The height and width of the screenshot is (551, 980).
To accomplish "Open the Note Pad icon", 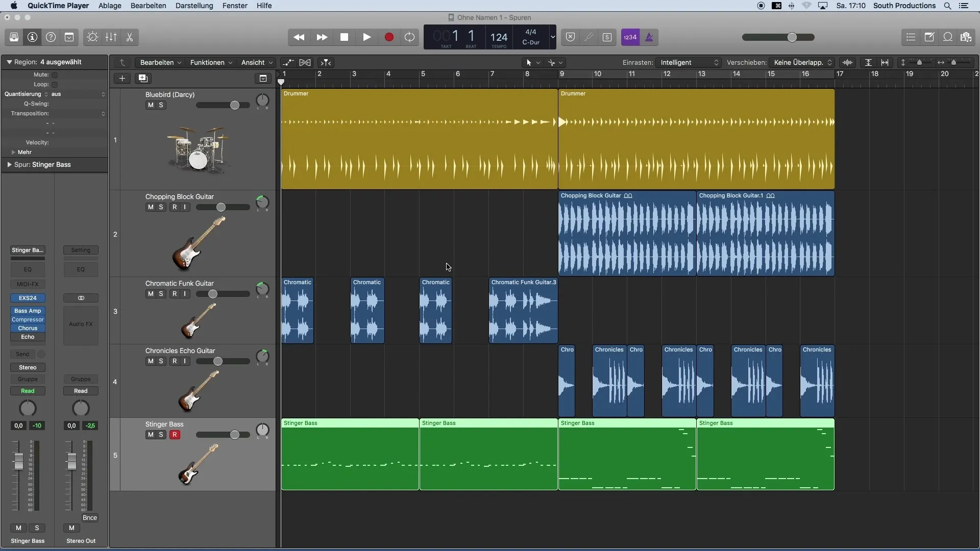I will click(x=929, y=37).
